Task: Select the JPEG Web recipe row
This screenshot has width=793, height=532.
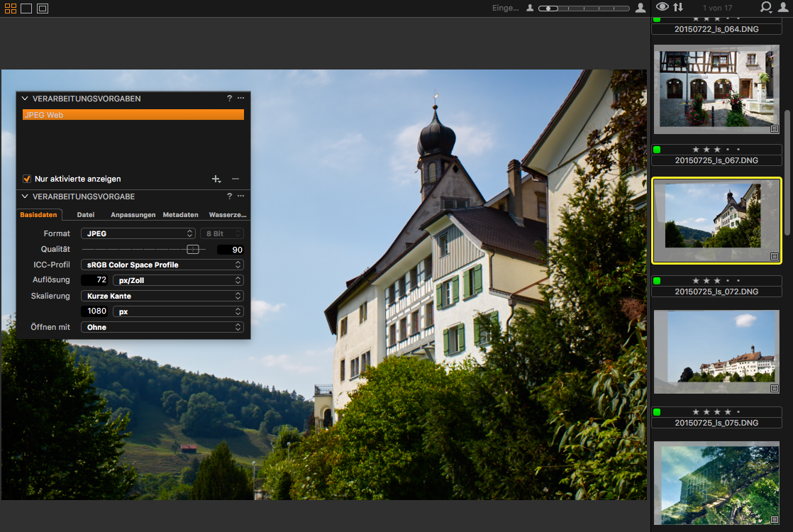Action: click(133, 115)
